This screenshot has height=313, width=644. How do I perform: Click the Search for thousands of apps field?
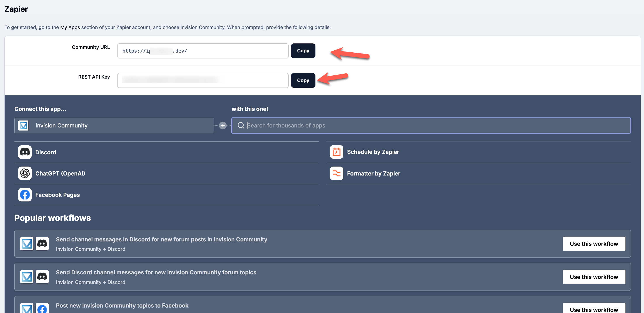(431, 126)
